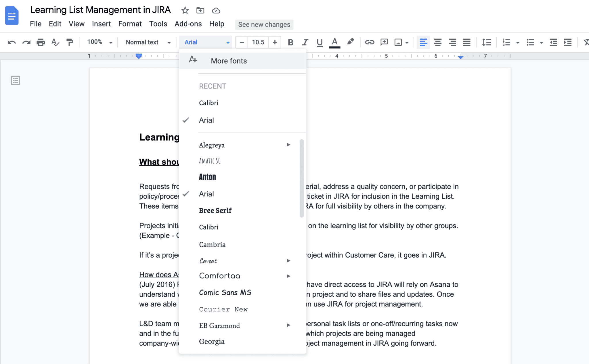Click the Insert image icon

click(398, 42)
